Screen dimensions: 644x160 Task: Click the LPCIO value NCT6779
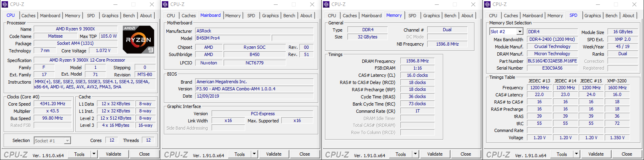pos(254,63)
